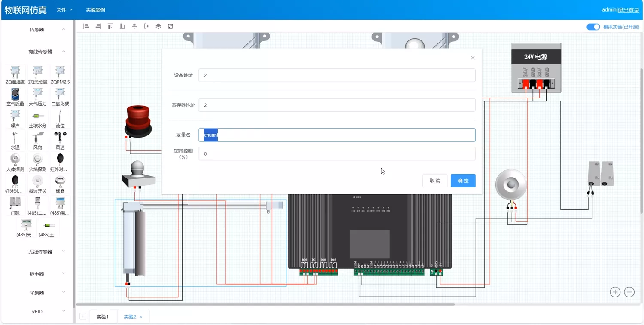
Task: Open the 实验案例 menu
Action: click(x=95, y=9)
